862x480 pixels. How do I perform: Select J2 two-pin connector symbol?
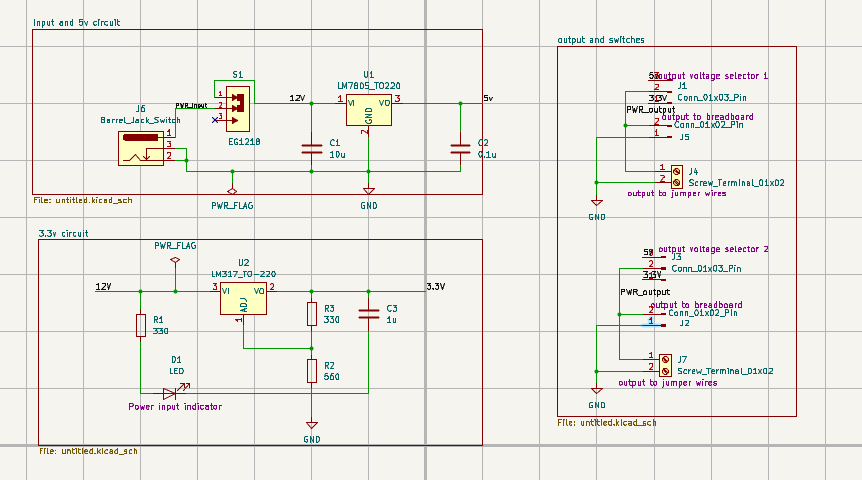pyautogui.click(x=654, y=318)
